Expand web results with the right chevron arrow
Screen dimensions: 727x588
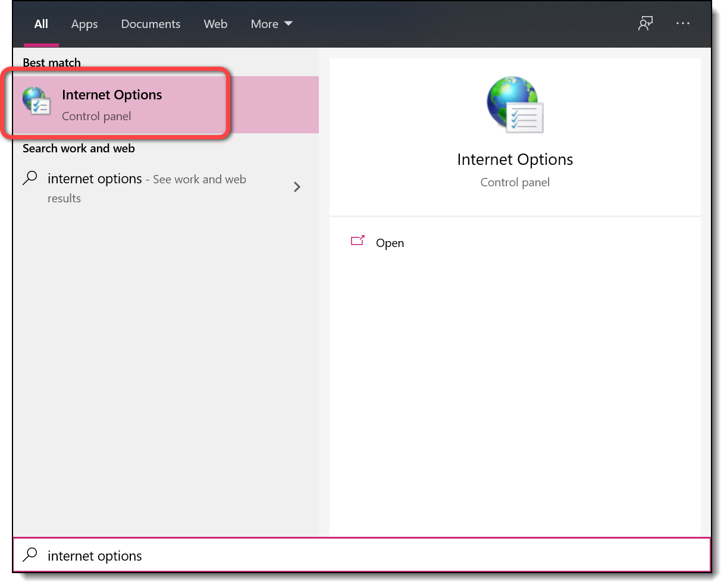pos(297,187)
